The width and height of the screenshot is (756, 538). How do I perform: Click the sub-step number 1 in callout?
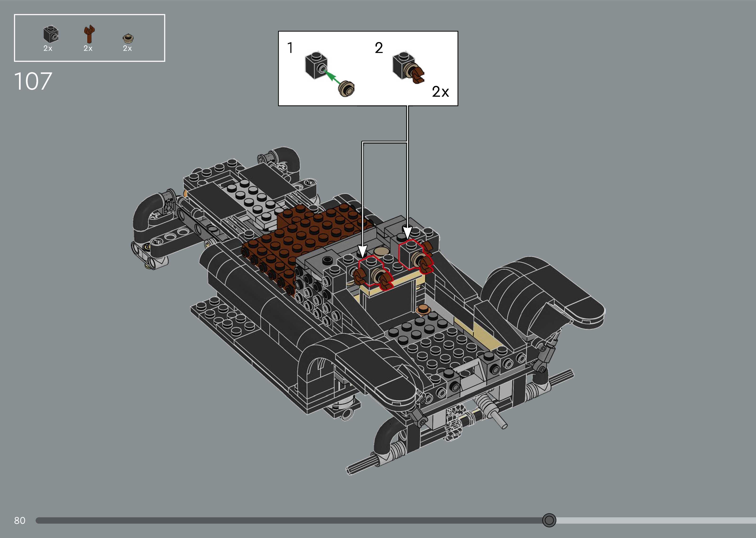point(290,48)
